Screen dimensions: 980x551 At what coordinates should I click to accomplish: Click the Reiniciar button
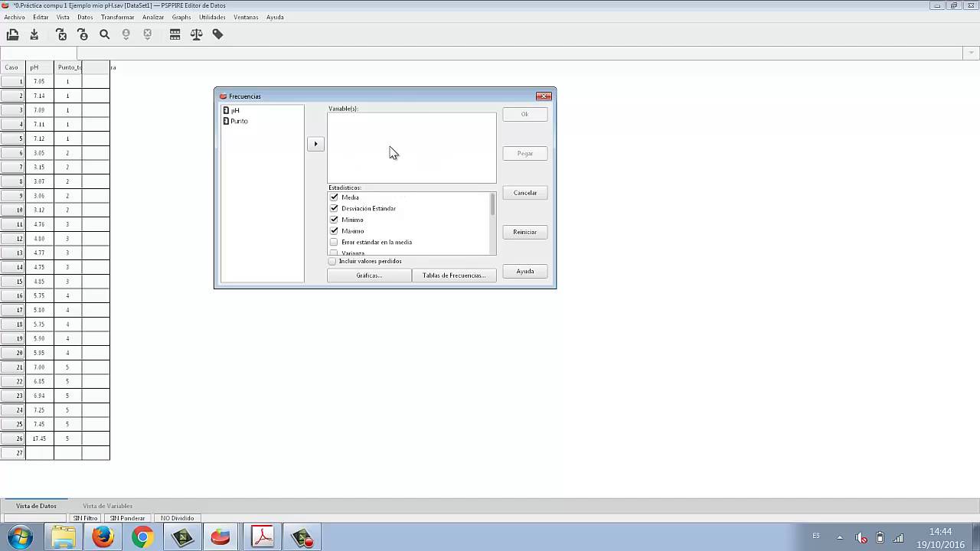pos(525,232)
